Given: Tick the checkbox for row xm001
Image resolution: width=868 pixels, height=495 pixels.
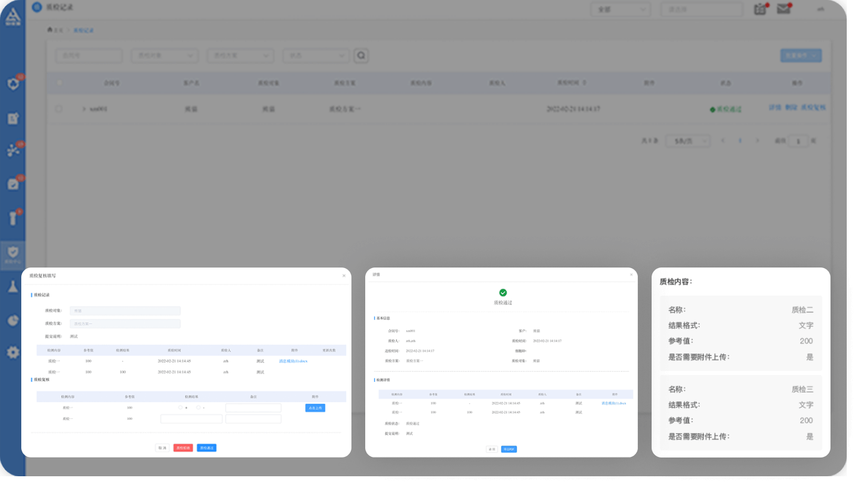Looking at the screenshot, I should click(59, 109).
